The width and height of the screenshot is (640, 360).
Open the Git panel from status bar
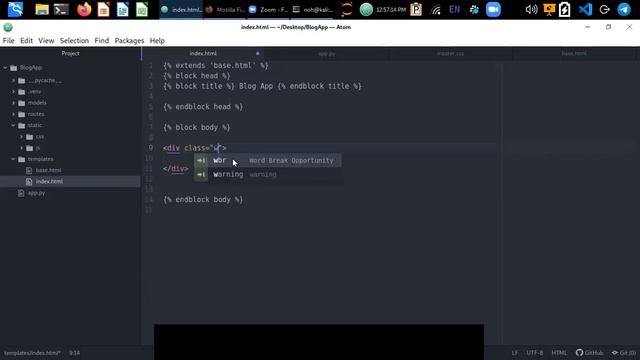point(624,353)
